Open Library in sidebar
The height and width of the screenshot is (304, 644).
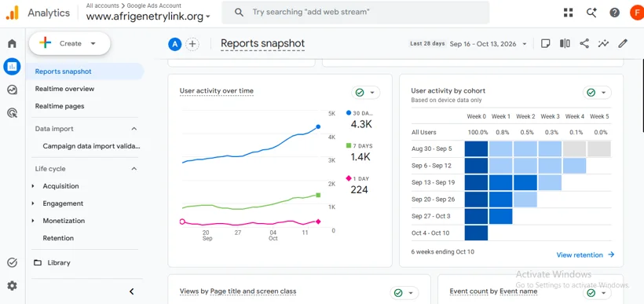coord(59,262)
